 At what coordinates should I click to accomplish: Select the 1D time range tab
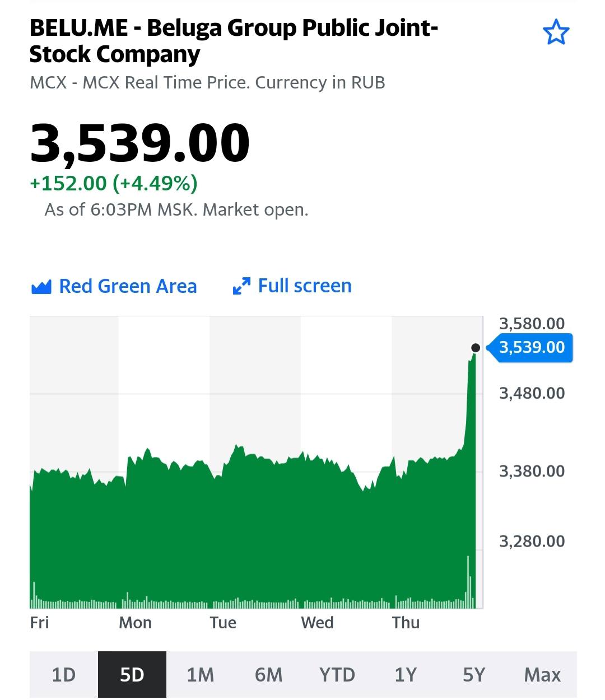64,675
